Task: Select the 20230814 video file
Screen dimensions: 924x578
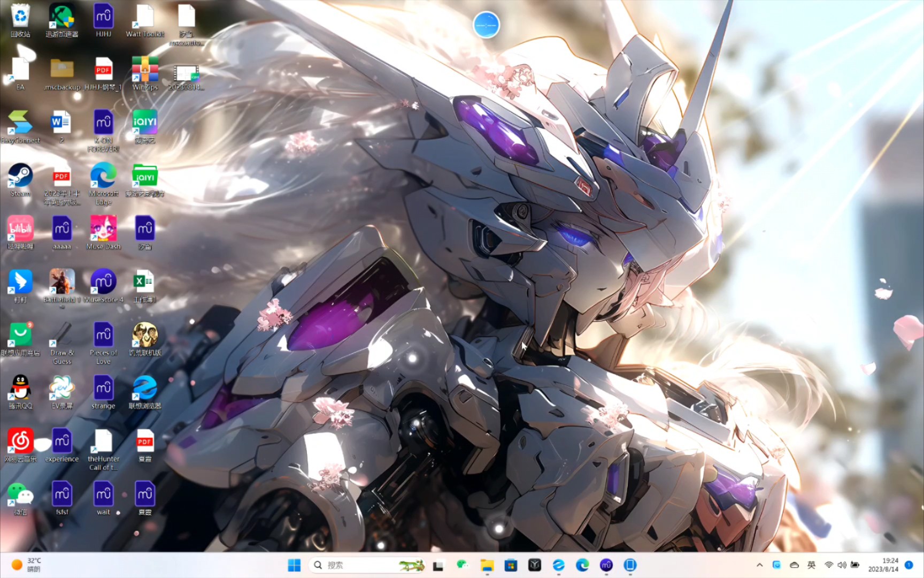Action: [186, 78]
